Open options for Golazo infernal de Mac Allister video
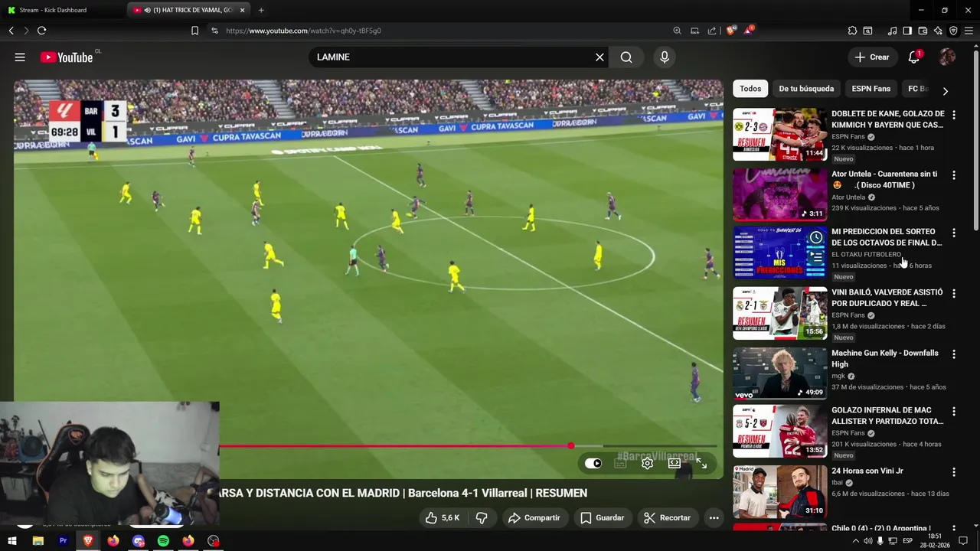 coord(953,411)
